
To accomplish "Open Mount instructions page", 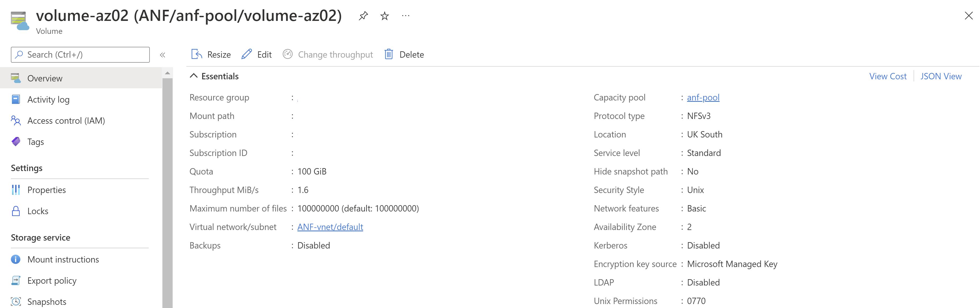I will point(63,259).
